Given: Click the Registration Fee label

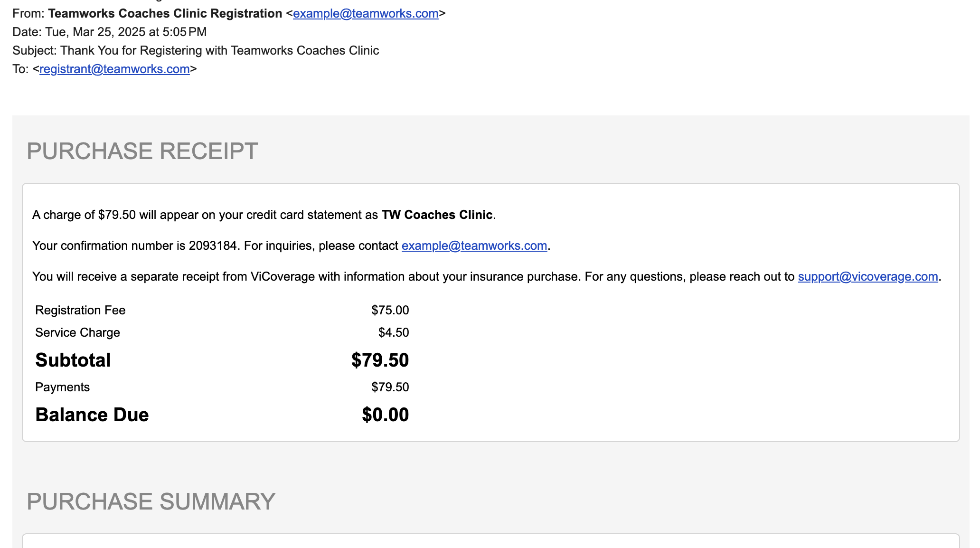Looking at the screenshot, I should pyautogui.click(x=80, y=311).
